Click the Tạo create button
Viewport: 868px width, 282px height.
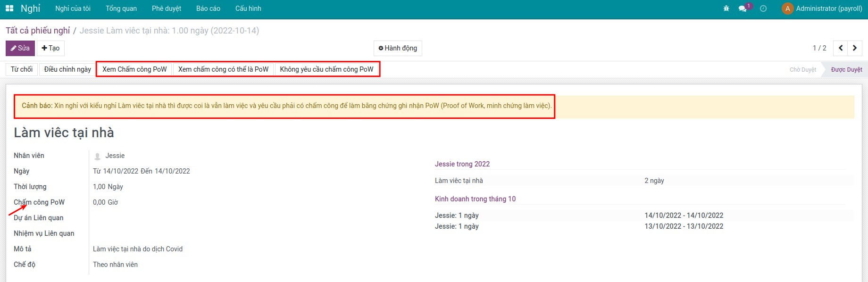(x=50, y=48)
